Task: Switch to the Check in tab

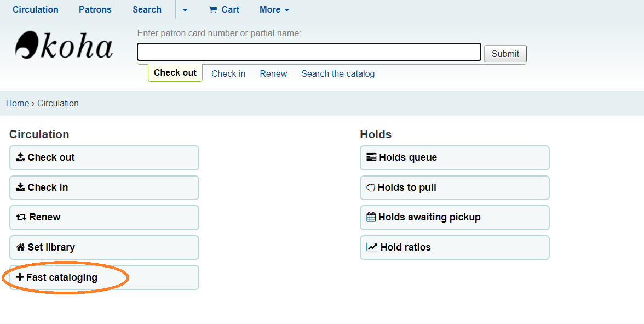Action: click(x=228, y=73)
